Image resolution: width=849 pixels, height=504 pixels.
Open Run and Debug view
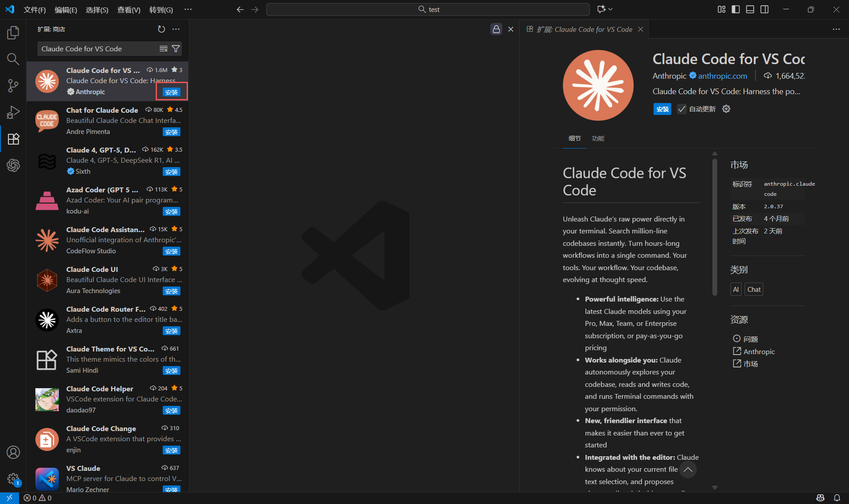tap(13, 112)
